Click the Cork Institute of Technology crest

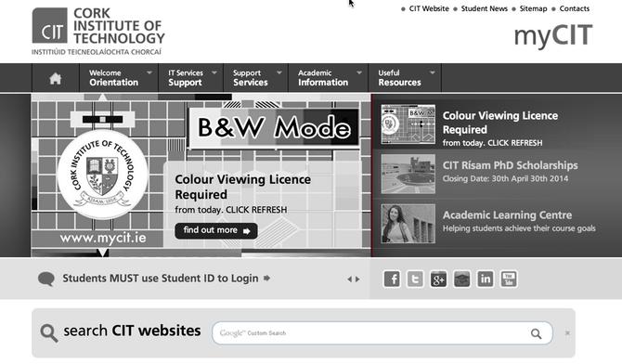pos(103,174)
